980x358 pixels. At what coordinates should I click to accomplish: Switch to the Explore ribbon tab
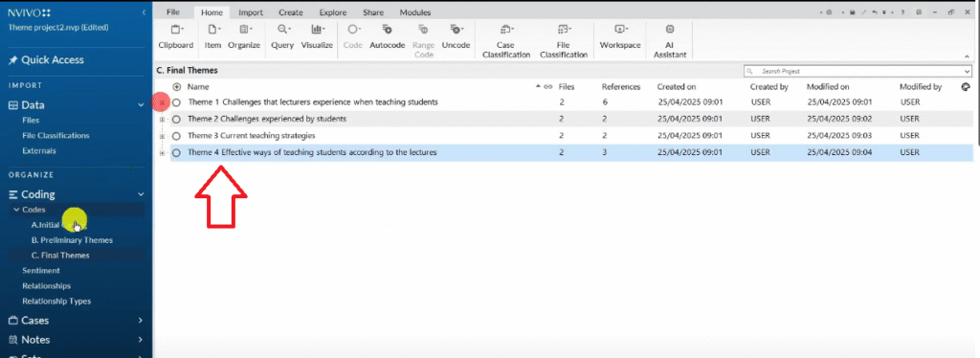click(x=332, y=12)
